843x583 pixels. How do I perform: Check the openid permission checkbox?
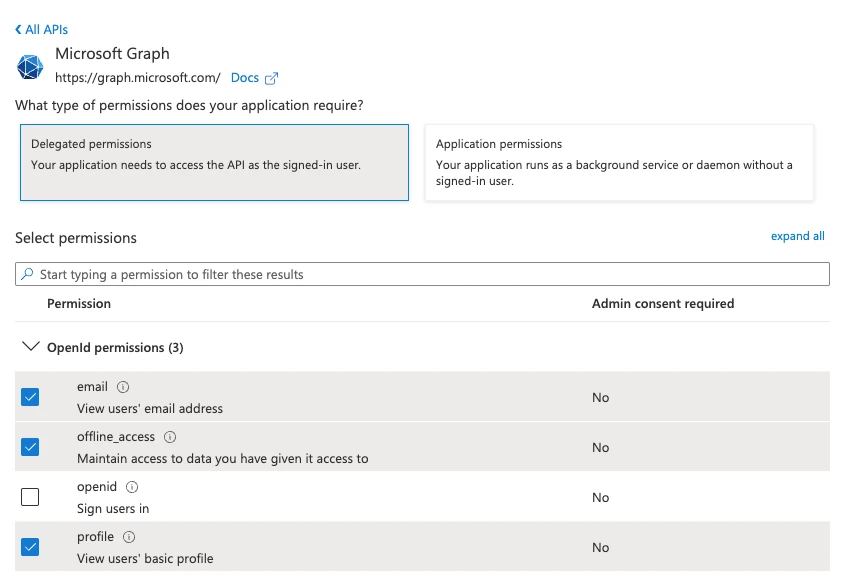coord(30,497)
